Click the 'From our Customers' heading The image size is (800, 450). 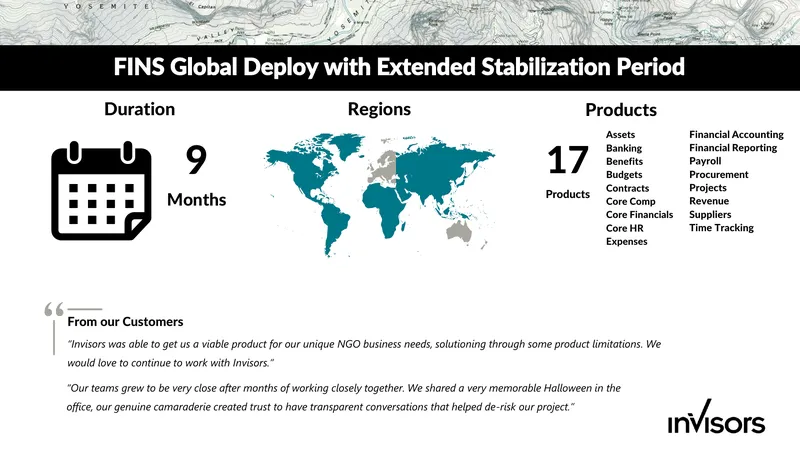(x=125, y=322)
